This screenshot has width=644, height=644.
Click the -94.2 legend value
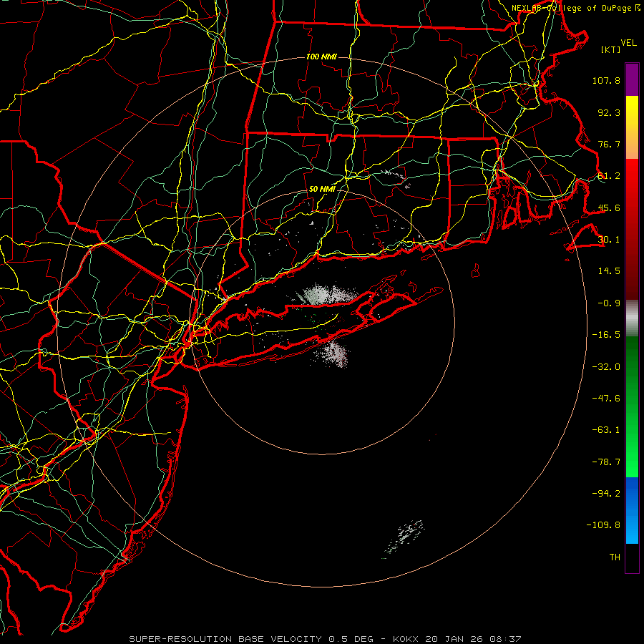pos(606,494)
